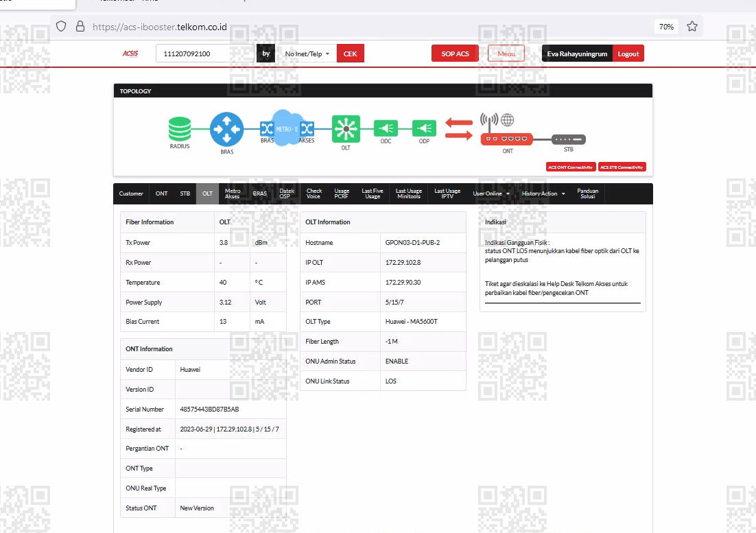Click the browser shield tracking protection icon
This screenshot has width=756, height=533.
coord(61,27)
